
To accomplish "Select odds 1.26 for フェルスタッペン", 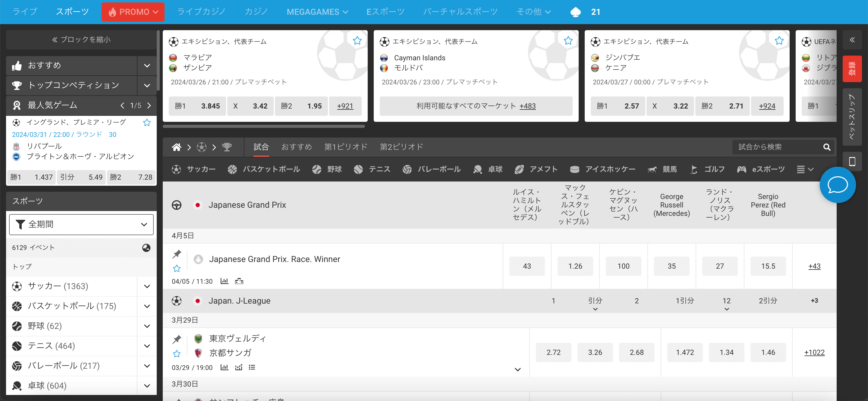I will click(575, 266).
